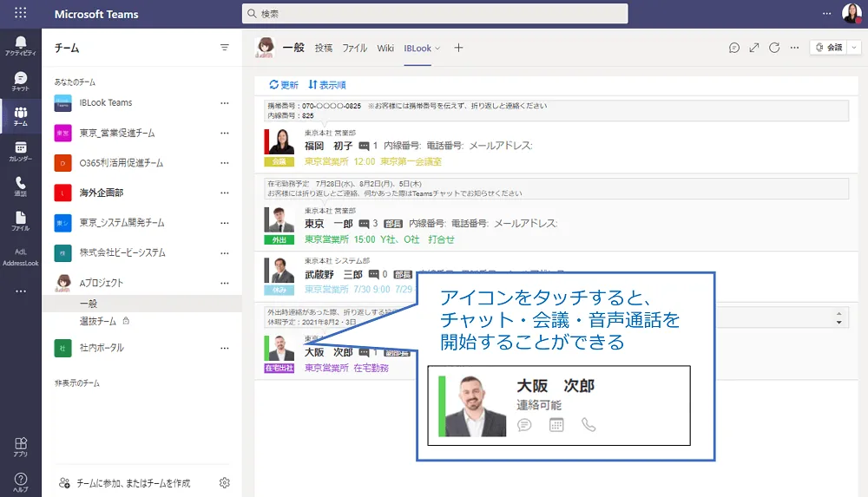Open more options for 海外企画部
Image resolution: width=868 pixels, height=497 pixels.
click(x=224, y=193)
